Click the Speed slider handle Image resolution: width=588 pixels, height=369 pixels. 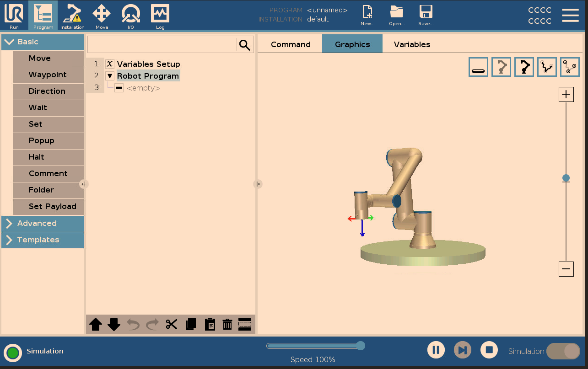click(x=361, y=345)
